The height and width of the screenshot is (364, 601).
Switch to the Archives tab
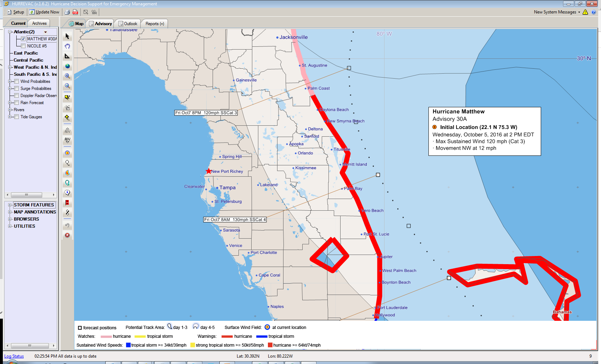tap(39, 23)
